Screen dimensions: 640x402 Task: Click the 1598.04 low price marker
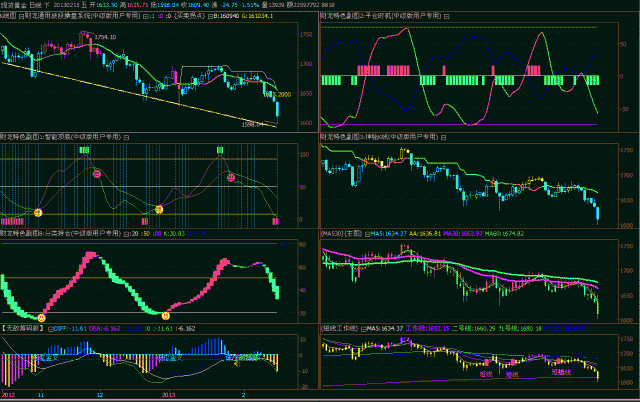pos(255,124)
